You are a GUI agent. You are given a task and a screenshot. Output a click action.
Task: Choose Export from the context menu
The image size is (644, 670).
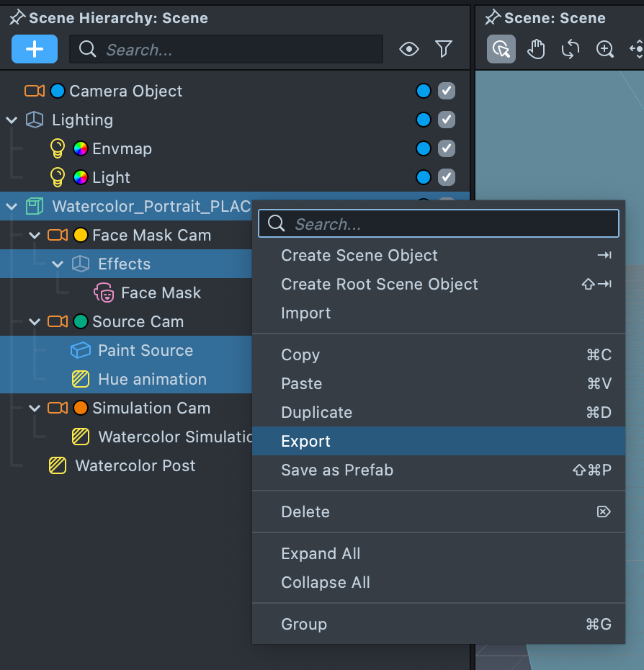305,441
